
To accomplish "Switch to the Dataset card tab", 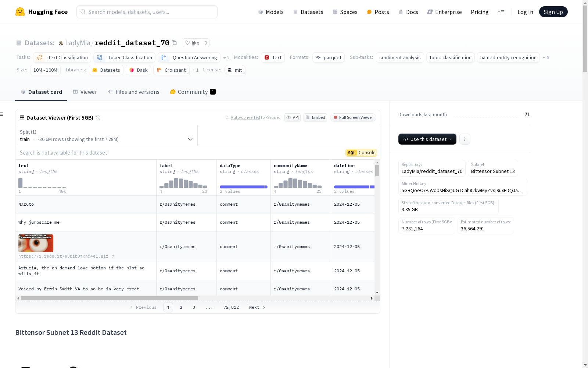I will (41, 92).
